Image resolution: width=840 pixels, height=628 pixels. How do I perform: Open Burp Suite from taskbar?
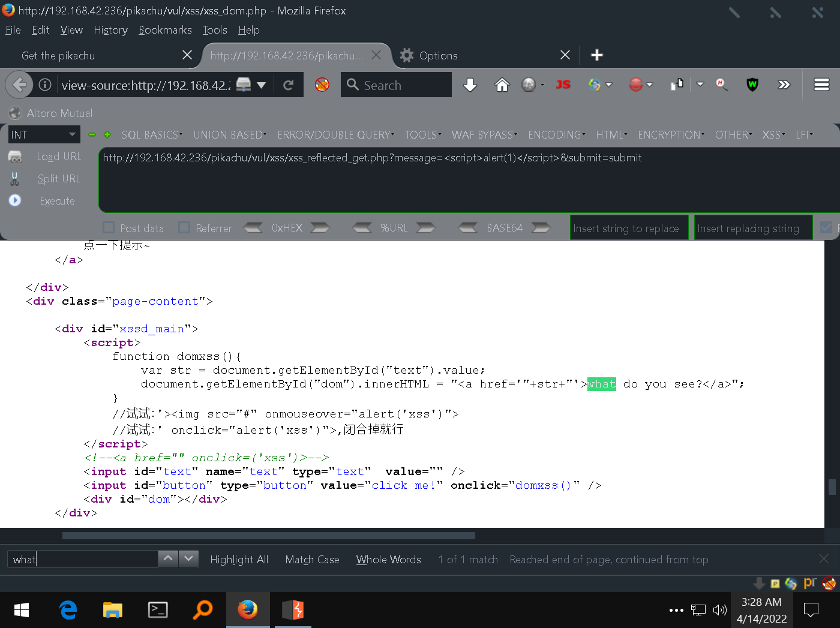293,610
